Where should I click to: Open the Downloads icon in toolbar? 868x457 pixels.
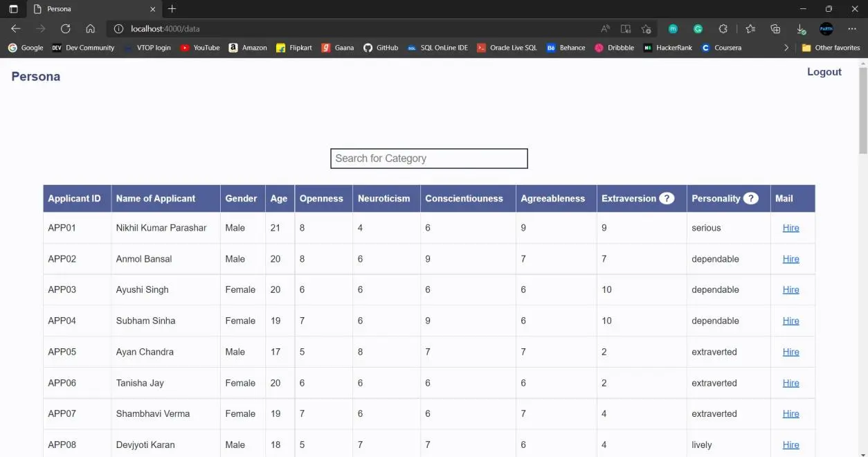click(x=801, y=29)
